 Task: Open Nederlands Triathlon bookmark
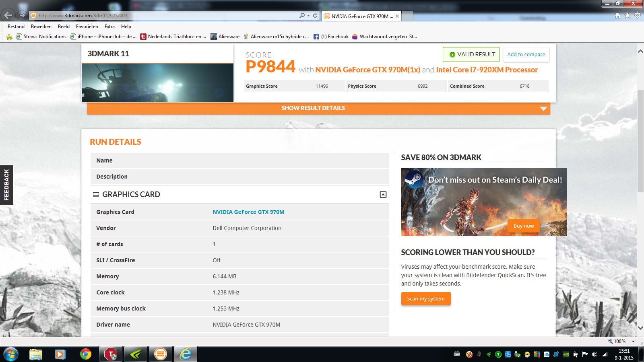(173, 37)
